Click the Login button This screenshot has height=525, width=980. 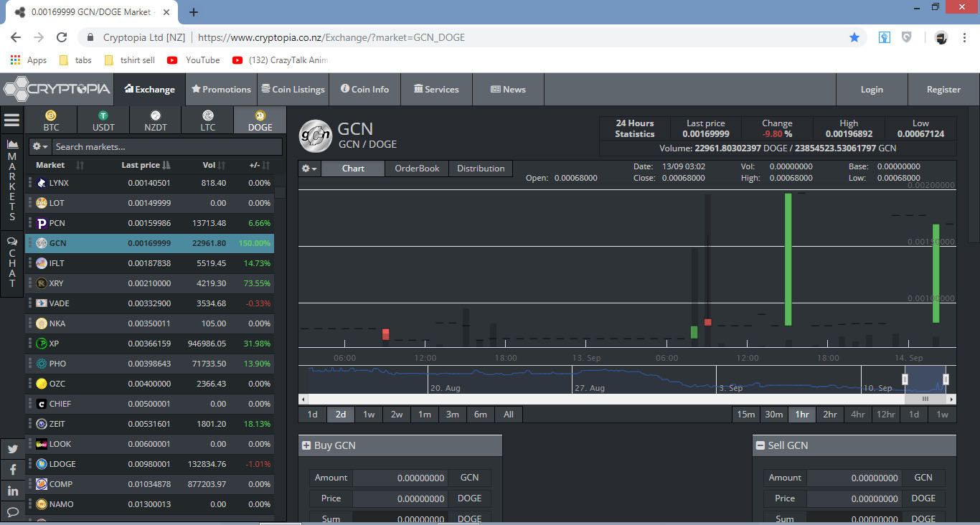(x=872, y=90)
